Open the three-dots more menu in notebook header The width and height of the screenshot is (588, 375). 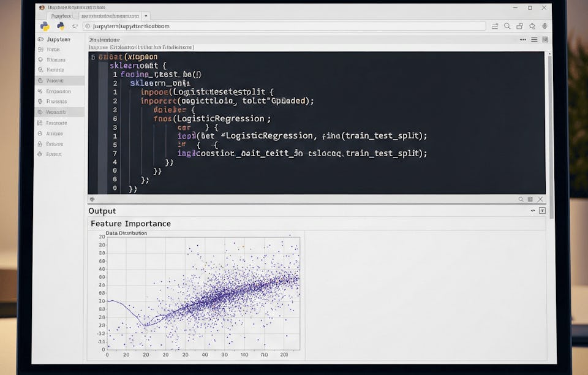522,40
